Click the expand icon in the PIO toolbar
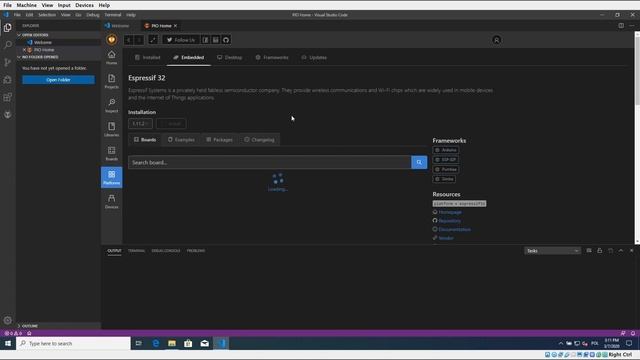 153,40
